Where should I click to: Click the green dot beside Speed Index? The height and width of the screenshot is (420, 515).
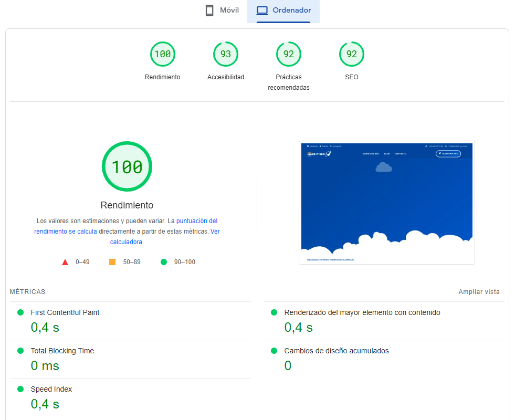20,389
